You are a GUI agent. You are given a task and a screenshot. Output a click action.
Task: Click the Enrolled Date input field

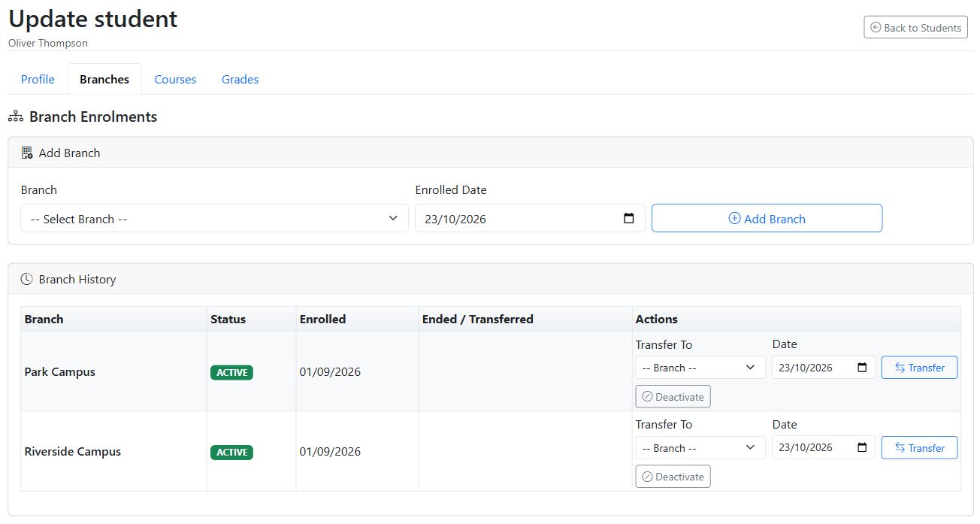(x=530, y=218)
